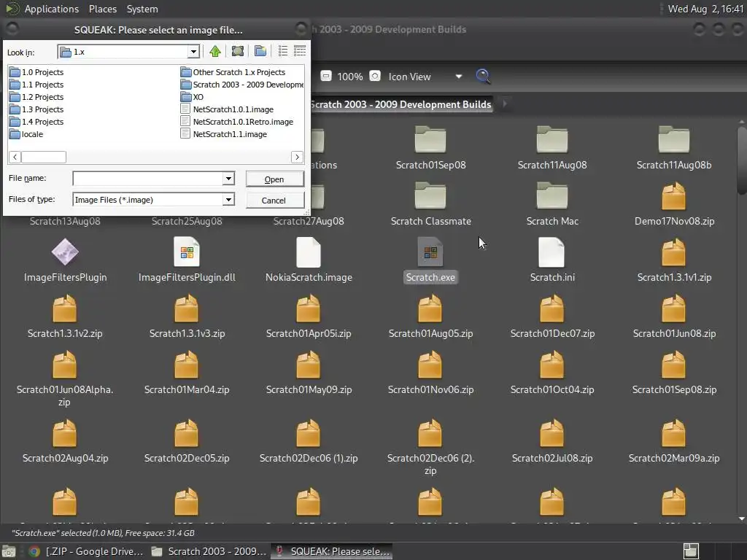Open the Look in dropdown showing 1.x

[193, 52]
